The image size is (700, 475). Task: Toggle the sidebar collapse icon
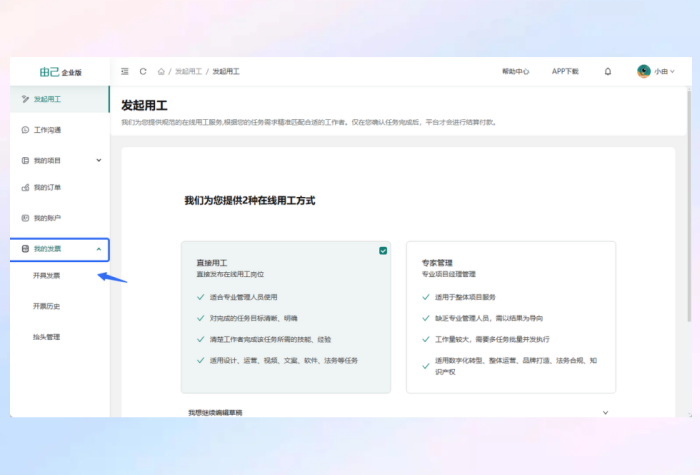point(125,71)
